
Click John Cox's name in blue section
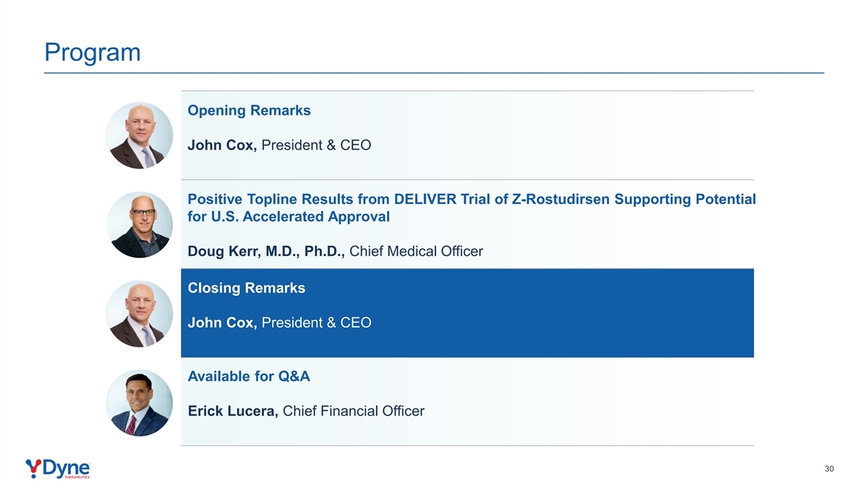[x=222, y=322]
